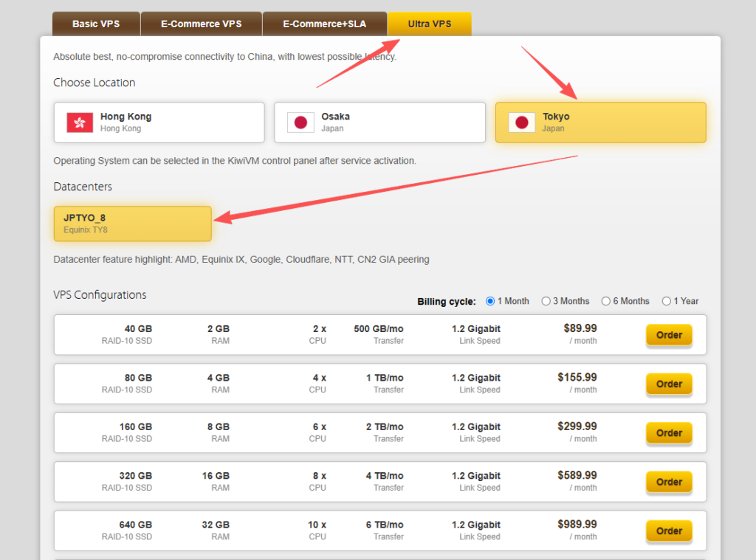Viewport: 756px width, 560px height.
Task: Select the 1 Month billing cycle
Action: pos(490,301)
